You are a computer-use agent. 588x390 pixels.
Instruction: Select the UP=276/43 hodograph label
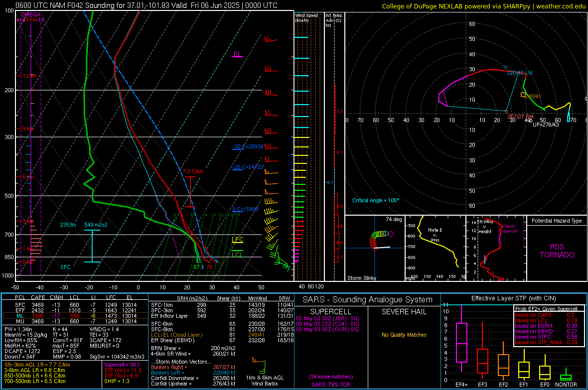click(x=546, y=125)
